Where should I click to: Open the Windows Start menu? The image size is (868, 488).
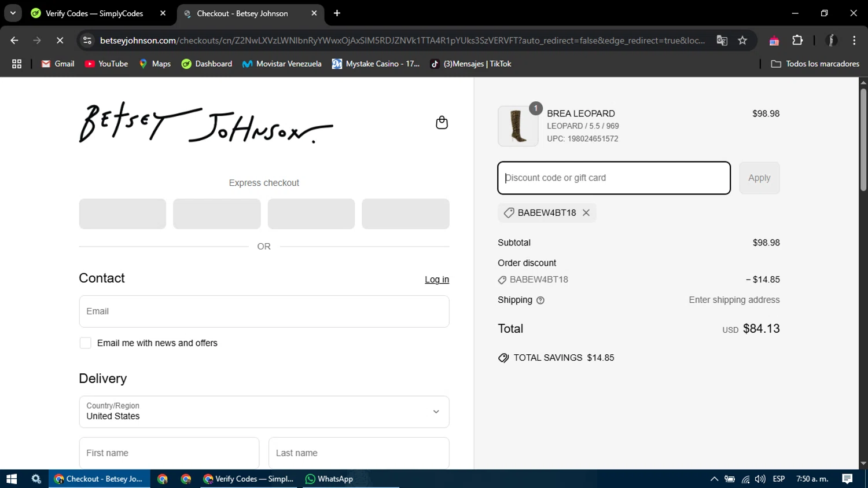point(12,479)
